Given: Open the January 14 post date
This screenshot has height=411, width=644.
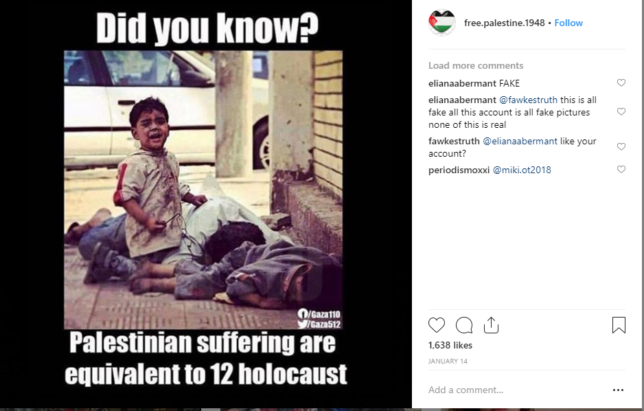Looking at the screenshot, I should [x=448, y=361].
